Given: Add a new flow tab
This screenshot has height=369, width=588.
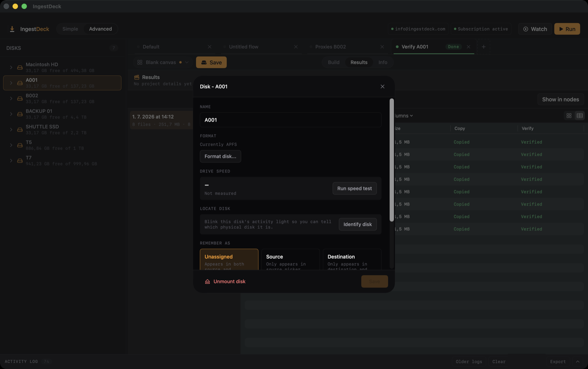Looking at the screenshot, I should click(484, 47).
